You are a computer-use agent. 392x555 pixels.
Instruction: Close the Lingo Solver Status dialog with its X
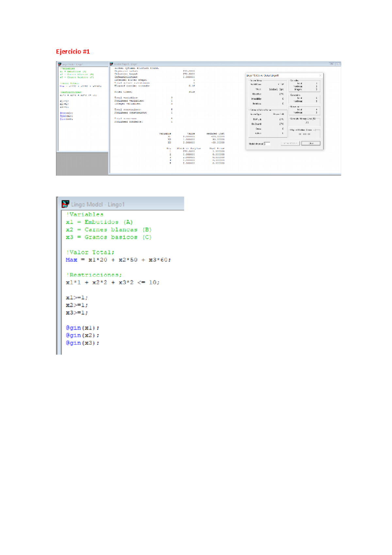pos(320,76)
